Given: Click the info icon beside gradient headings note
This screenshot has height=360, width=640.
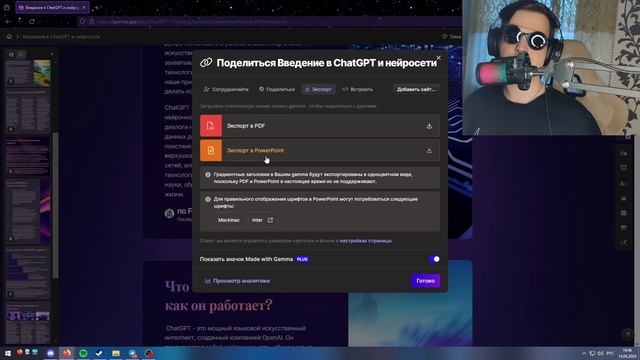Looking at the screenshot, I should [x=208, y=175].
